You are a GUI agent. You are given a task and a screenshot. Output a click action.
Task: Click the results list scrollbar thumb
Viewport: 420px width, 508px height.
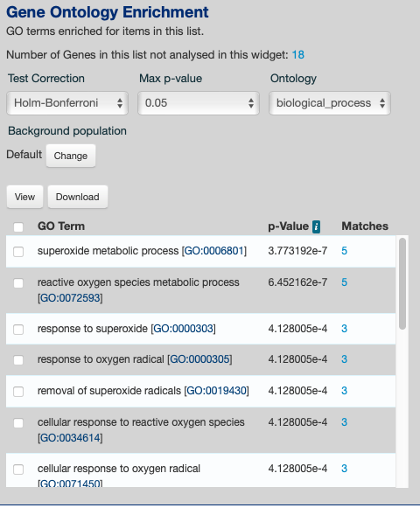tap(402, 283)
